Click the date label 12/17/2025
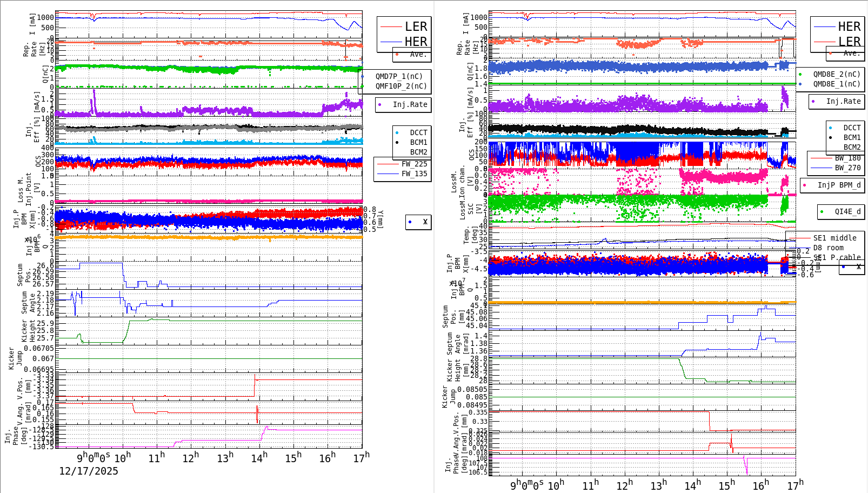The image size is (868, 493). coord(88,471)
